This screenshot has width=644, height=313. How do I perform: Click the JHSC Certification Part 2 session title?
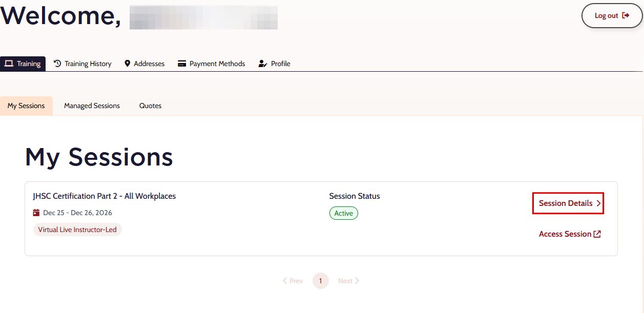coord(105,196)
